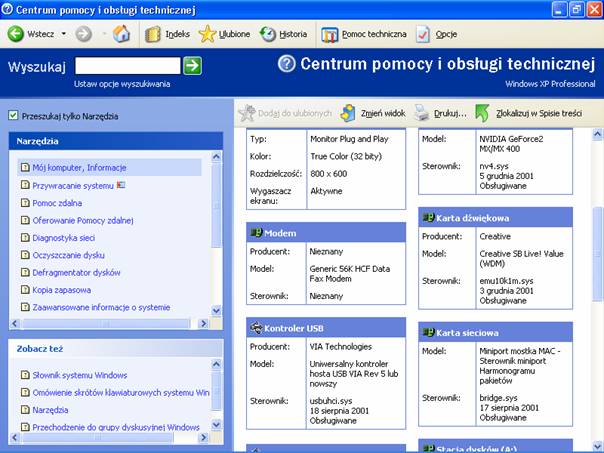
Task: Toggle Przeszukaj tylko Narzędzia checkbox
Action: pos(13,115)
